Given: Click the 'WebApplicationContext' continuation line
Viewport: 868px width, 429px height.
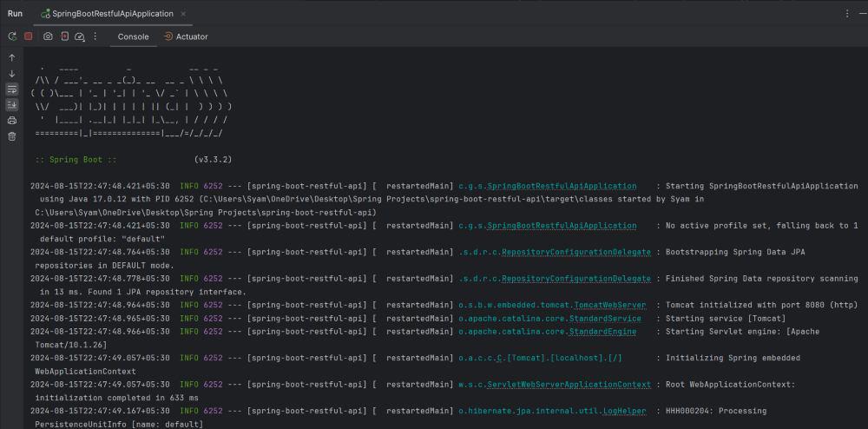Looking at the screenshot, I should [x=85, y=371].
